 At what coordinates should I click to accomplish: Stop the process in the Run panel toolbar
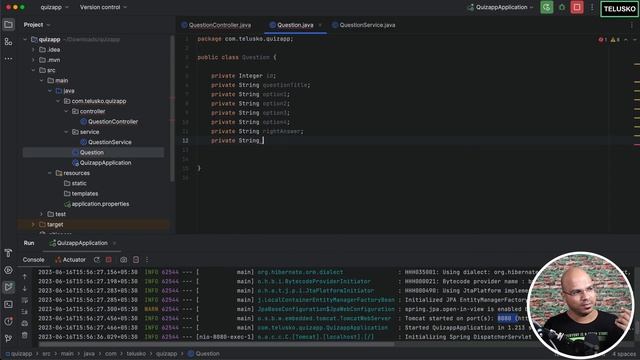tap(109, 260)
